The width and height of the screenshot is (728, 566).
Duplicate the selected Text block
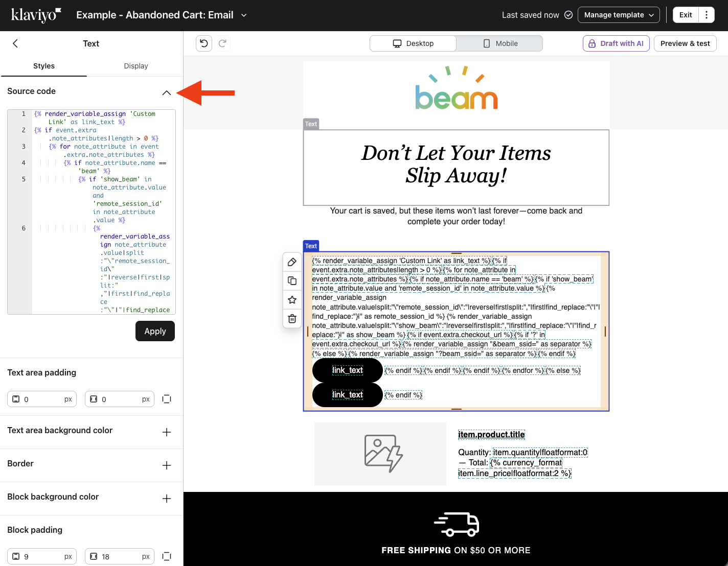292,281
